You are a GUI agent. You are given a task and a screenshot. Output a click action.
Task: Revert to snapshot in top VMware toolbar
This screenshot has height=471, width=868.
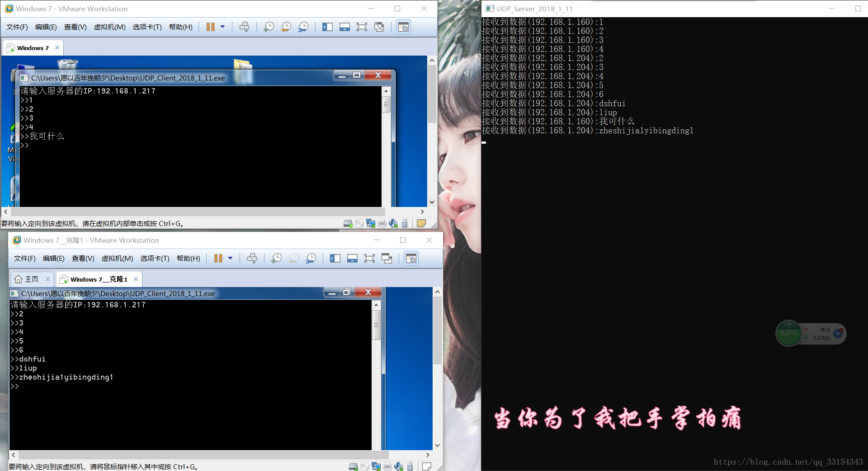point(286,27)
